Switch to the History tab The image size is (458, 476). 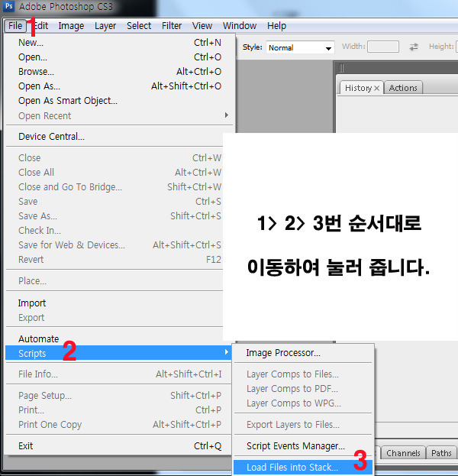point(358,88)
